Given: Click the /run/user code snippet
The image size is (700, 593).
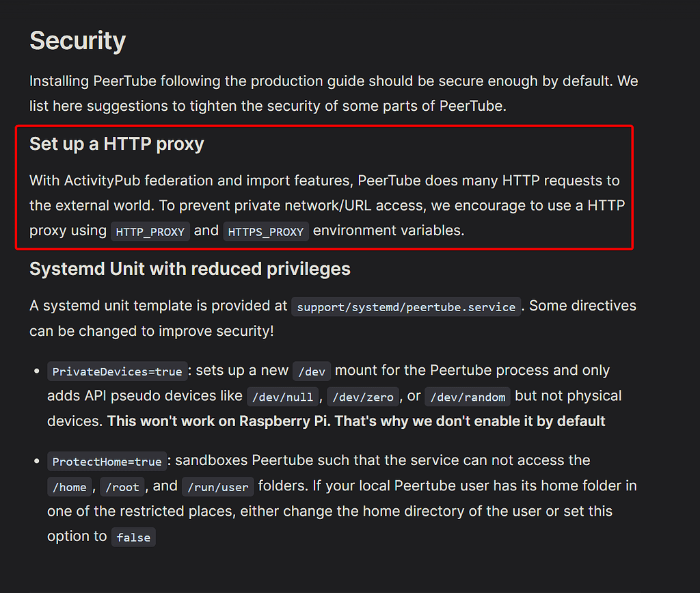Looking at the screenshot, I should 217,487.
